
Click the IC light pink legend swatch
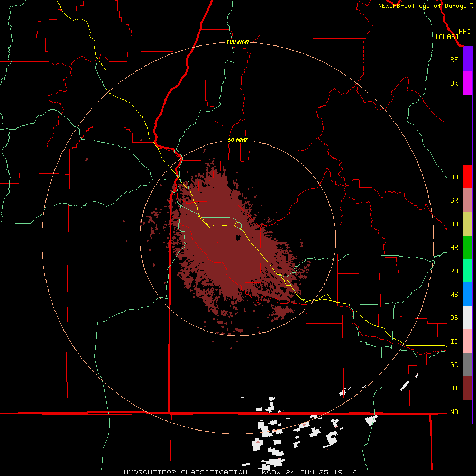(x=467, y=341)
